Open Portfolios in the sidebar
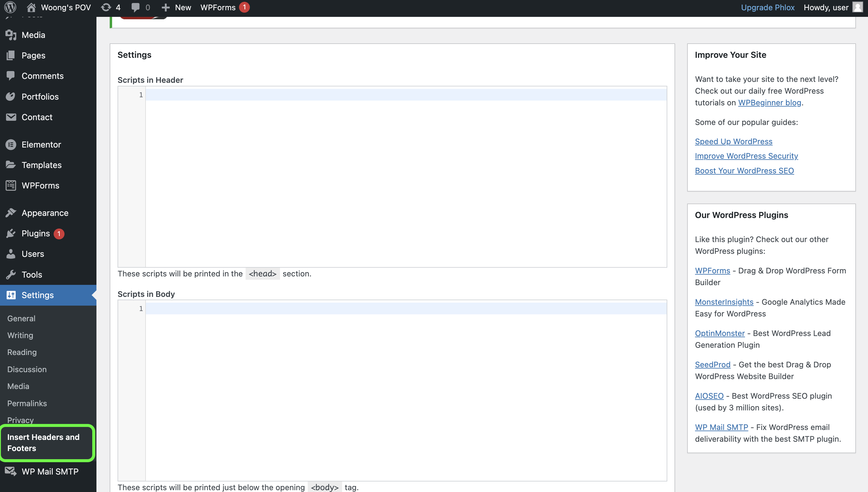 tap(40, 97)
